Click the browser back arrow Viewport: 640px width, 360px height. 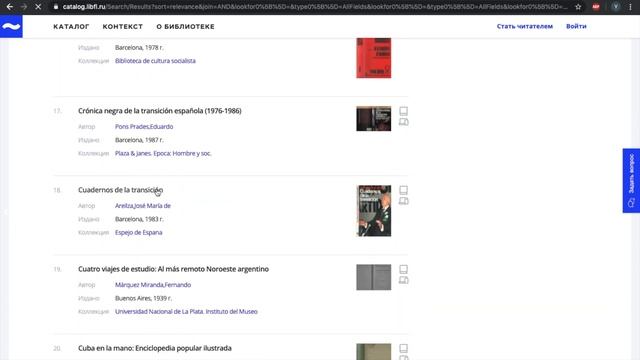[9, 7]
